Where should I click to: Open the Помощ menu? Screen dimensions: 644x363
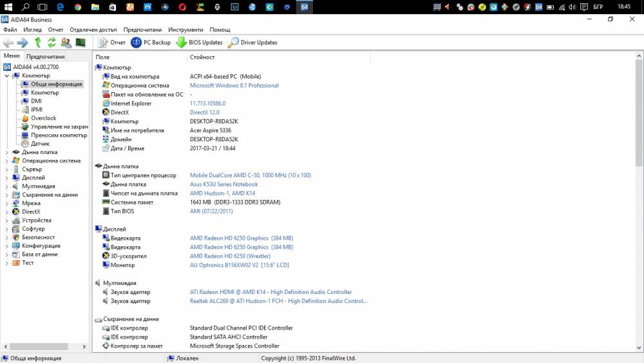(220, 30)
